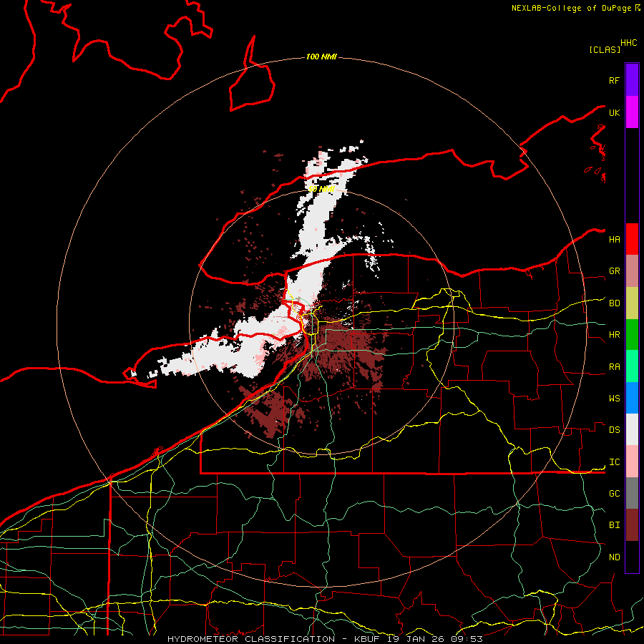Click the 100 NMI range ring label
The width and height of the screenshot is (644, 644).
(321, 57)
